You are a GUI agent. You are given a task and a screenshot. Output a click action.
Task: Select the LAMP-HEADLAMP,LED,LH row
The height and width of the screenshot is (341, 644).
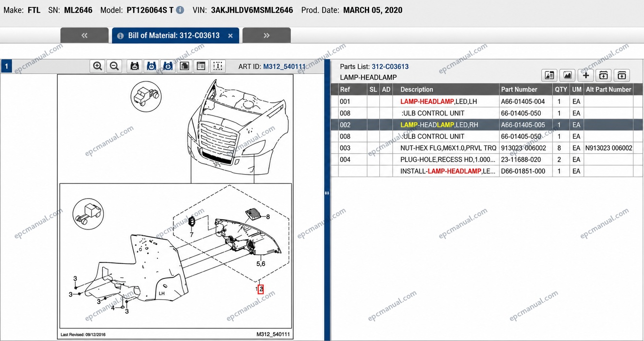(487, 101)
